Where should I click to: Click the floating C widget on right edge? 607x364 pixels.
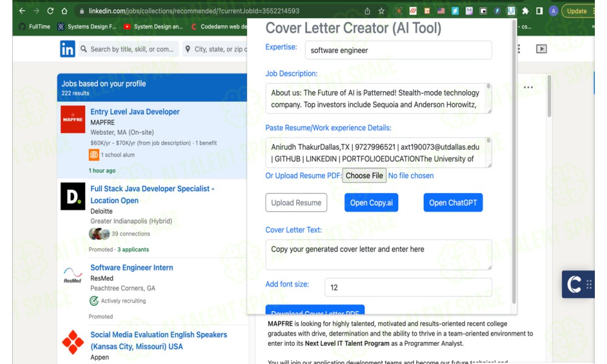click(574, 285)
